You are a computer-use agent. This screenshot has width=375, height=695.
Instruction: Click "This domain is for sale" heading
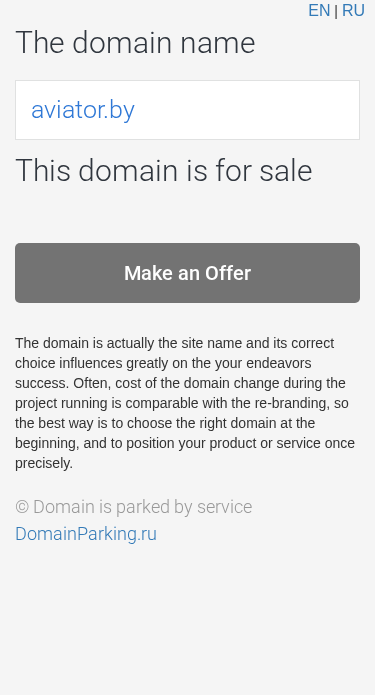point(164,170)
